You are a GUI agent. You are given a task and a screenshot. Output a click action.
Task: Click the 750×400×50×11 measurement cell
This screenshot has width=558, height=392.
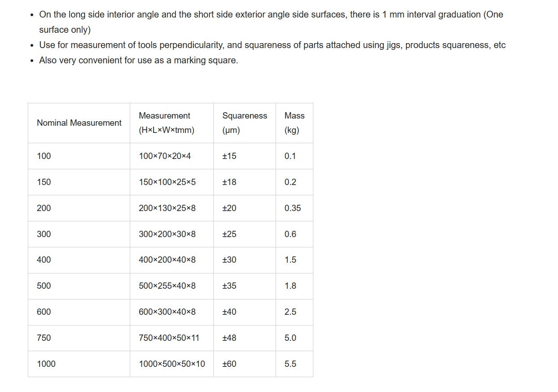click(171, 338)
